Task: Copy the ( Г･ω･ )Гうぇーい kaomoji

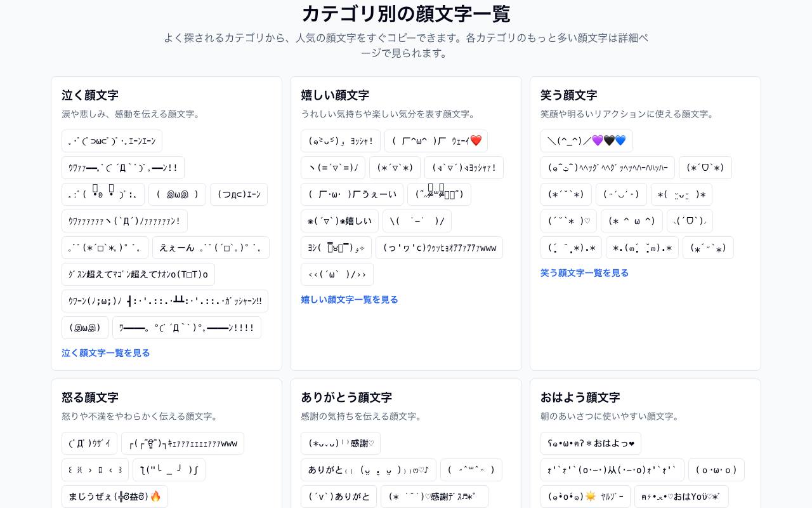Action: click(352, 194)
